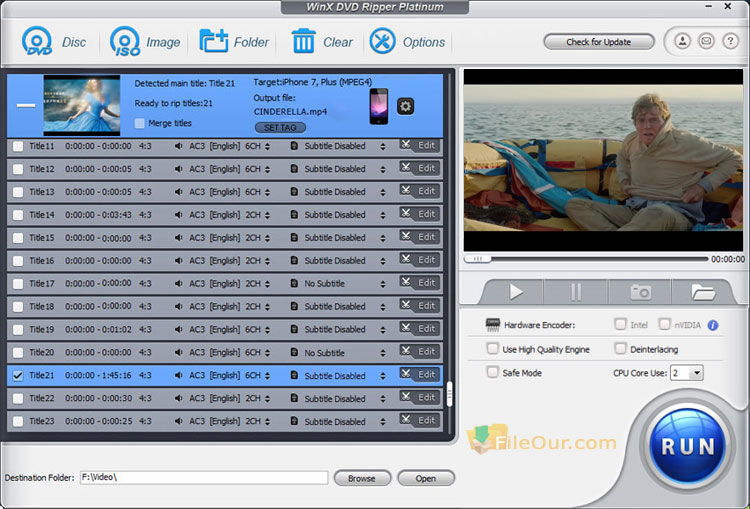
Task: Open the Options wrench icon
Action: pyautogui.click(x=382, y=41)
